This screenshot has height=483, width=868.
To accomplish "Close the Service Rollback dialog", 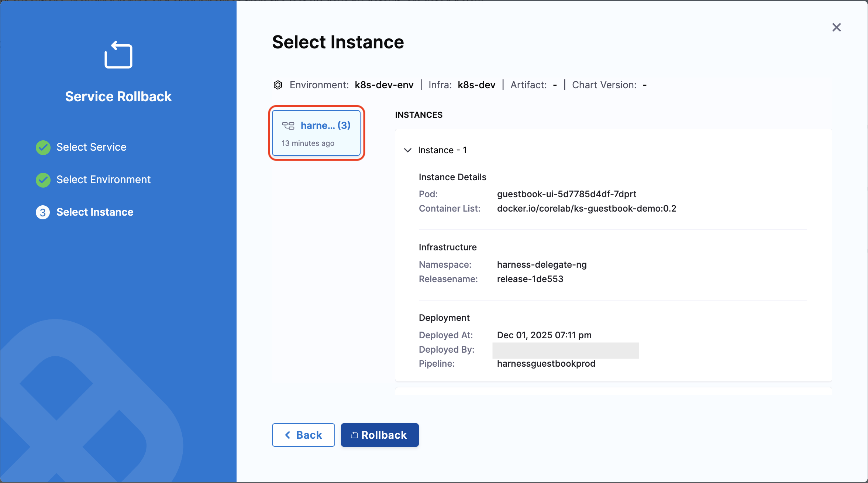I will 836,27.
